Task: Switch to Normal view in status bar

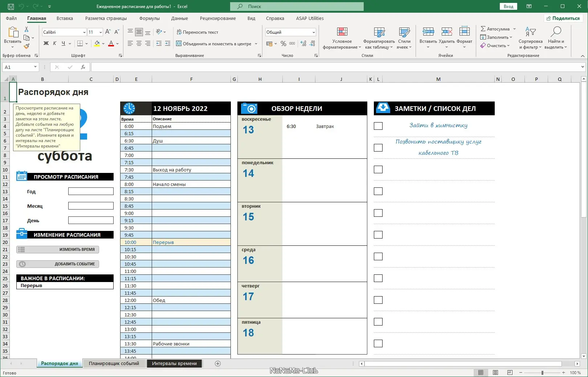Action: 481,373
